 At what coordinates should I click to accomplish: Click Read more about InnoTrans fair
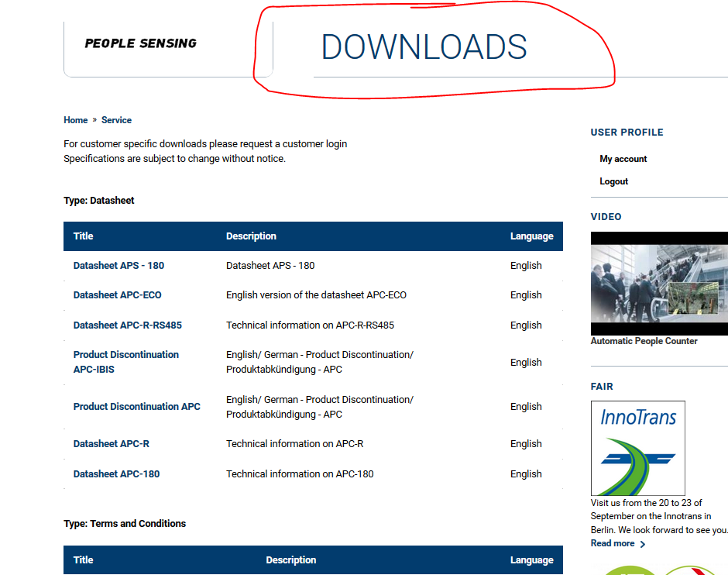pos(613,544)
